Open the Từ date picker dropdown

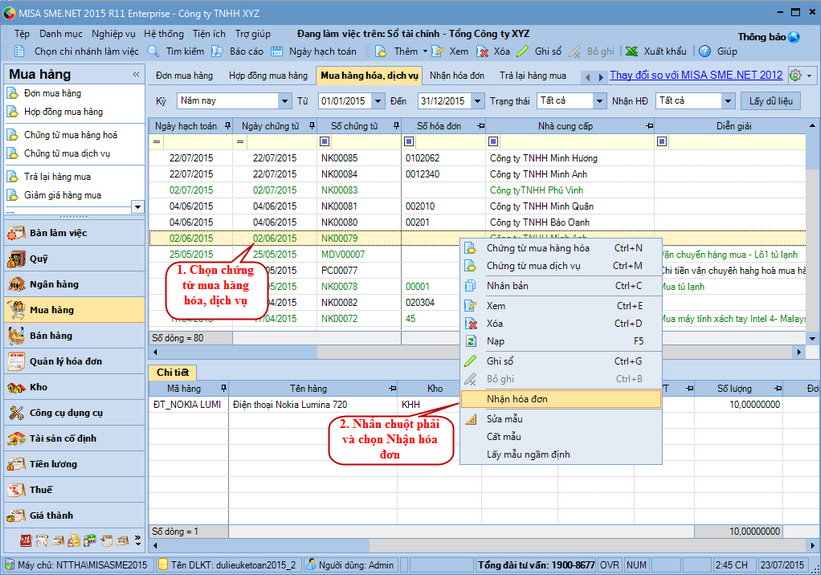378,101
